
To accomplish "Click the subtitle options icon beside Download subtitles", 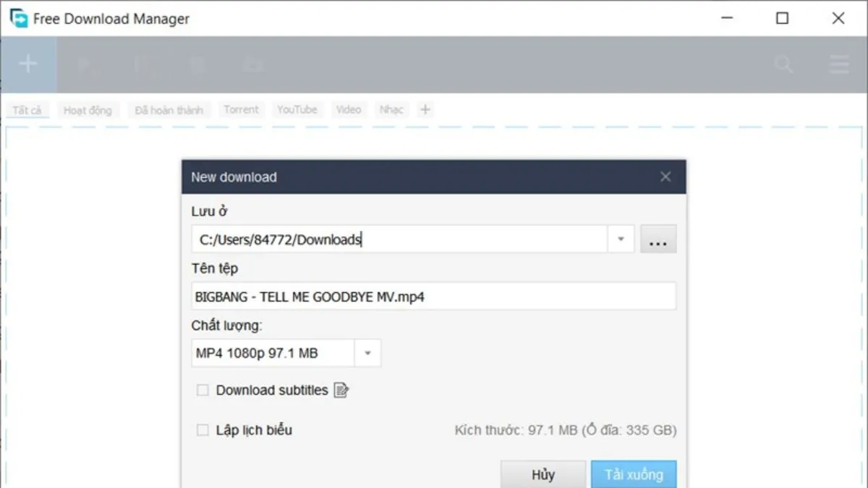I will [341, 390].
